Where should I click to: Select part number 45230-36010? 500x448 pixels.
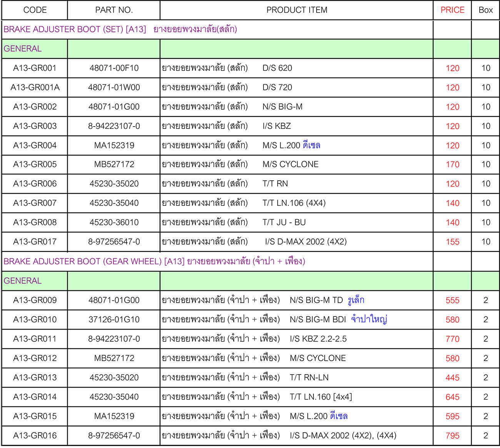pyautogui.click(x=114, y=222)
